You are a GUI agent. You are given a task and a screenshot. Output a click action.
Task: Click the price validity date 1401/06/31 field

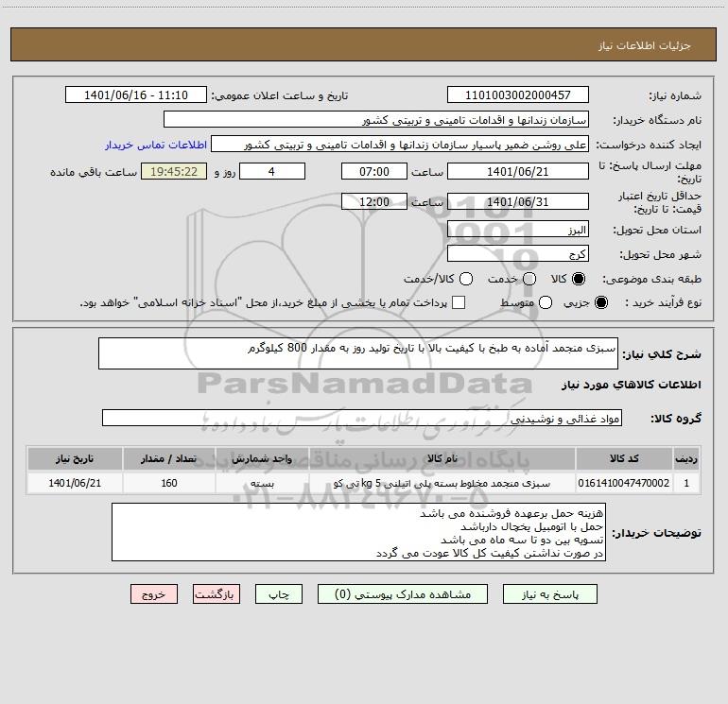click(x=518, y=201)
